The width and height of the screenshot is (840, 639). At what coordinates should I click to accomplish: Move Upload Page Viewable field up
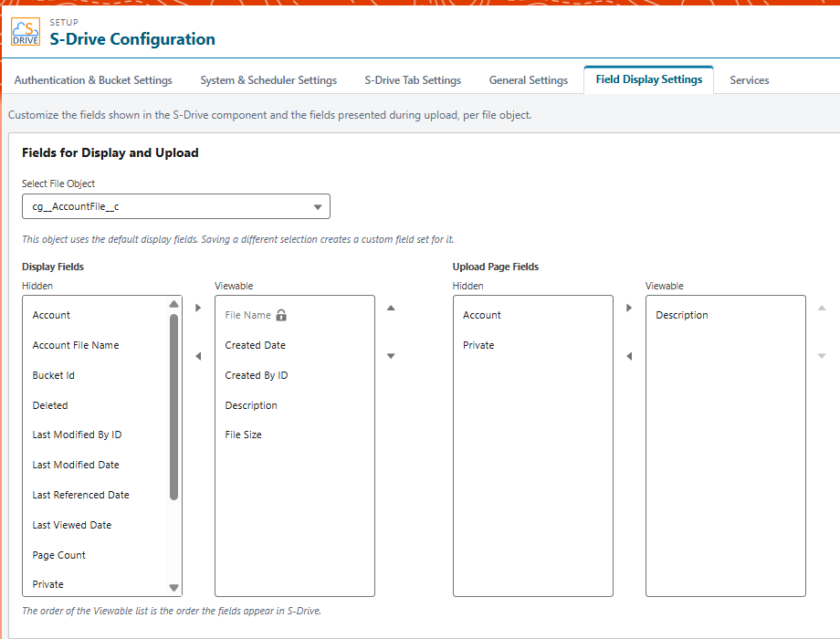point(822,308)
